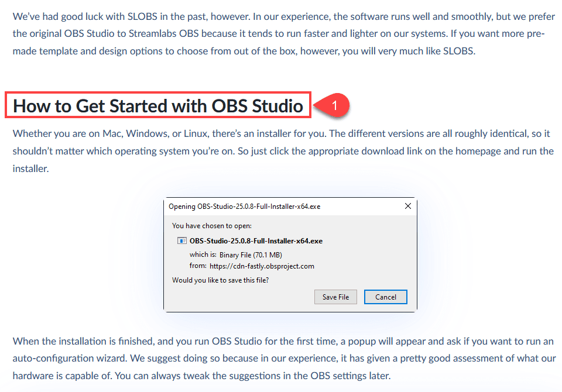The height and width of the screenshot is (392, 562).
Task: Click the cdn-fastly.obsproject.com URL
Action: (262, 266)
